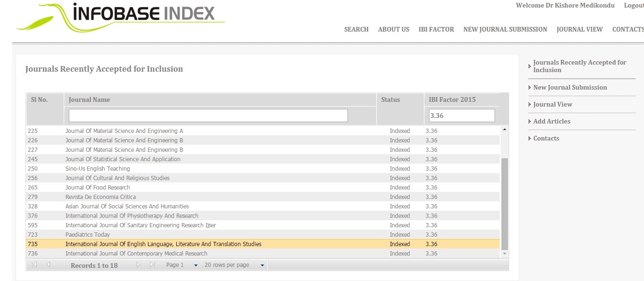This screenshot has height=281, width=644.
Task: Open ABOUT US in the top navigation
Action: (x=394, y=29)
